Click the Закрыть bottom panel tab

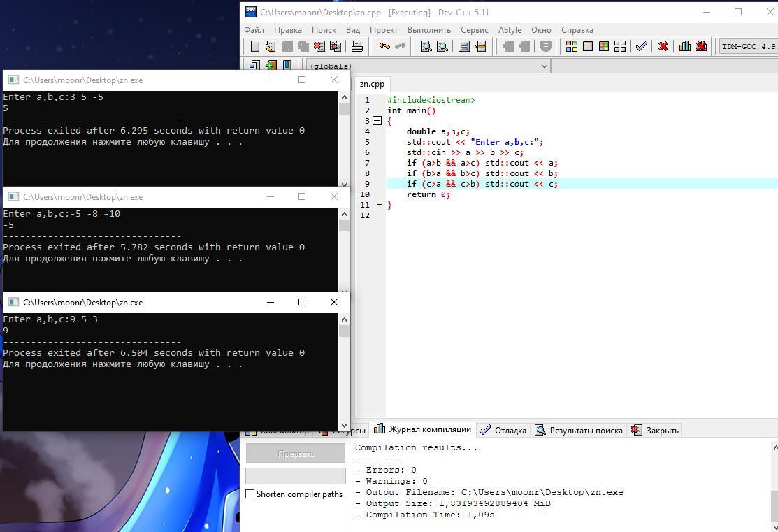click(x=655, y=430)
